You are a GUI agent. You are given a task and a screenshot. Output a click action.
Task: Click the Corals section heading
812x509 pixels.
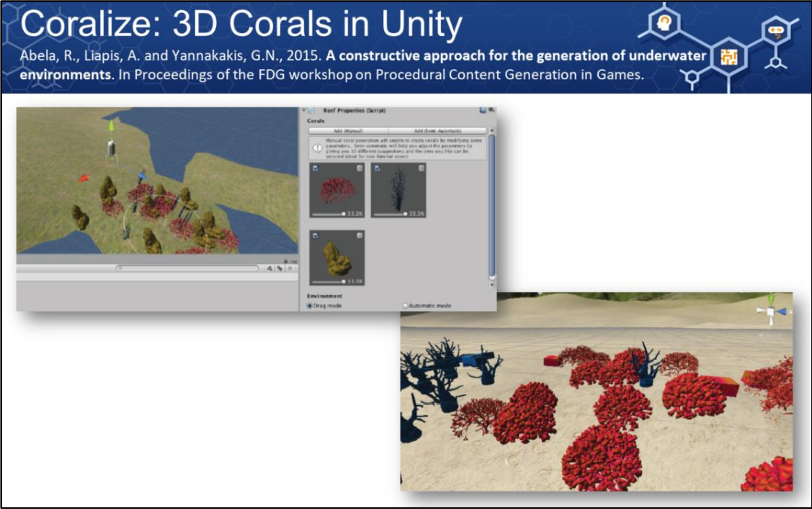pyautogui.click(x=316, y=120)
